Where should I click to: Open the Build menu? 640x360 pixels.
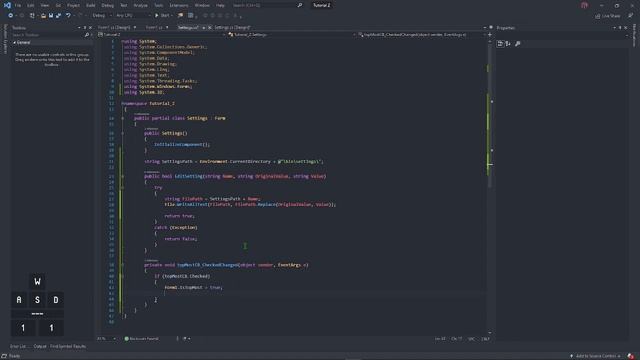point(91,5)
